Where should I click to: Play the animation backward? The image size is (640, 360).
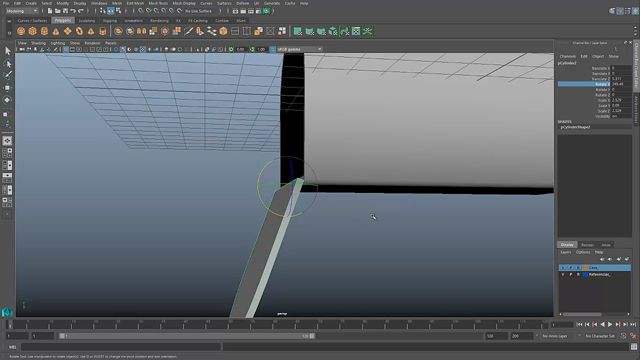pos(602,324)
